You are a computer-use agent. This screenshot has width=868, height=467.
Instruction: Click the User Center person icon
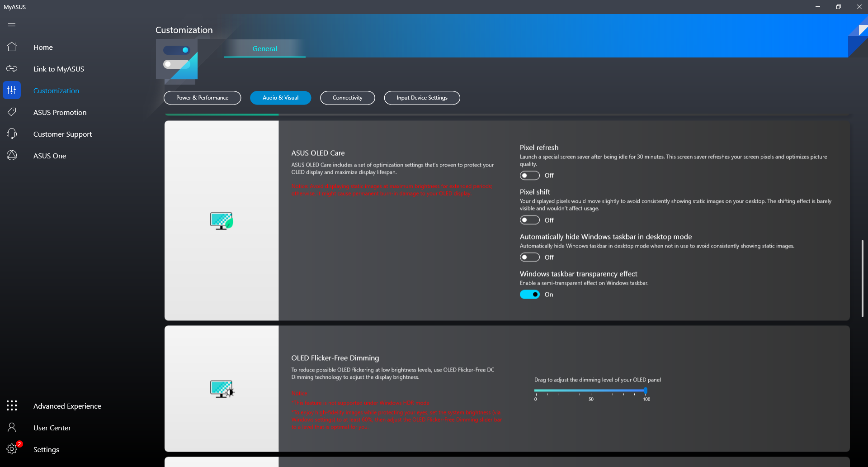(12, 427)
